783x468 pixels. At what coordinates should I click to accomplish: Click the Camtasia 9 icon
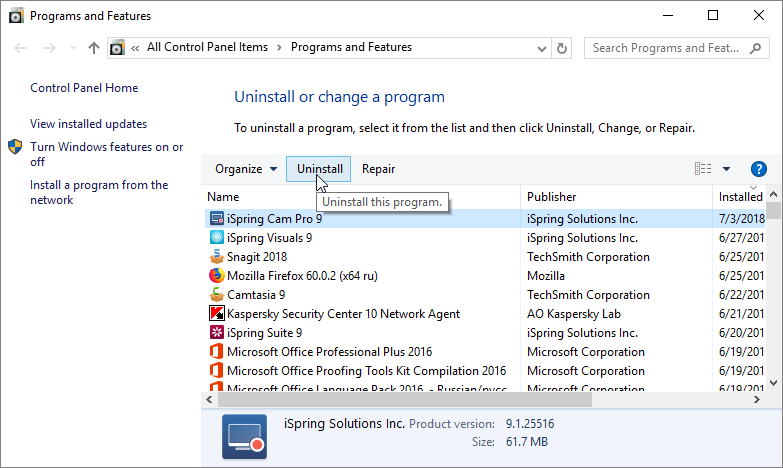(216, 295)
